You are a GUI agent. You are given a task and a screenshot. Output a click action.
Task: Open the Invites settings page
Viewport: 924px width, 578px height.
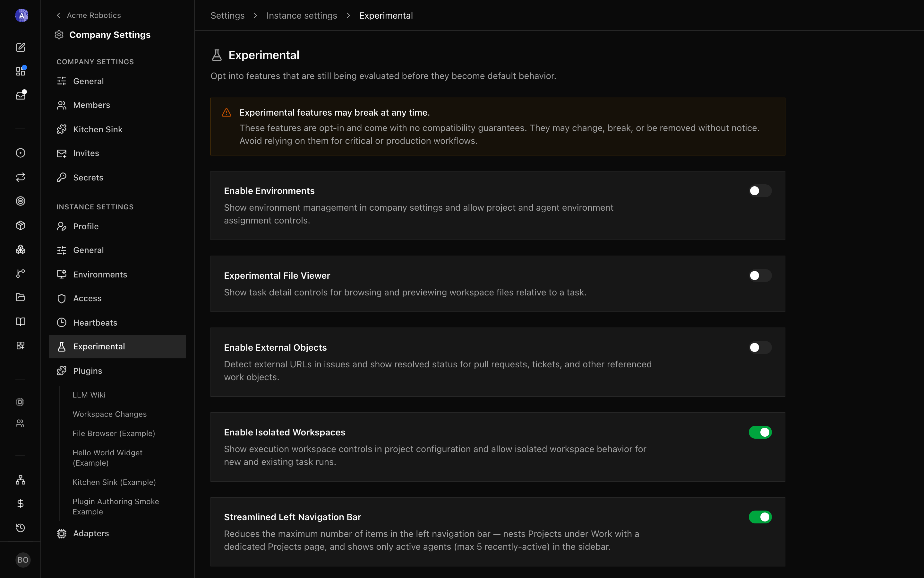pyautogui.click(x=117, y=153)
